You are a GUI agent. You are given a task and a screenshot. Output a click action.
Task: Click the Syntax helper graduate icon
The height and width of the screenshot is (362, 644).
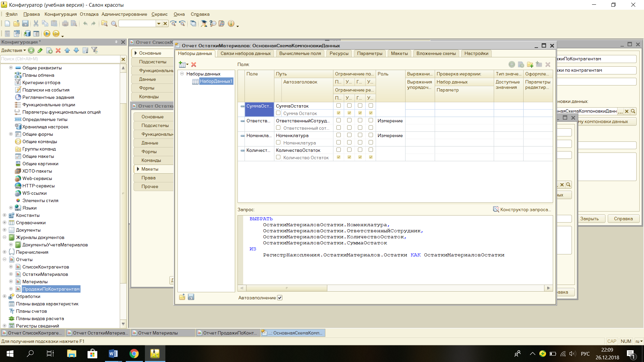(204, 23)
